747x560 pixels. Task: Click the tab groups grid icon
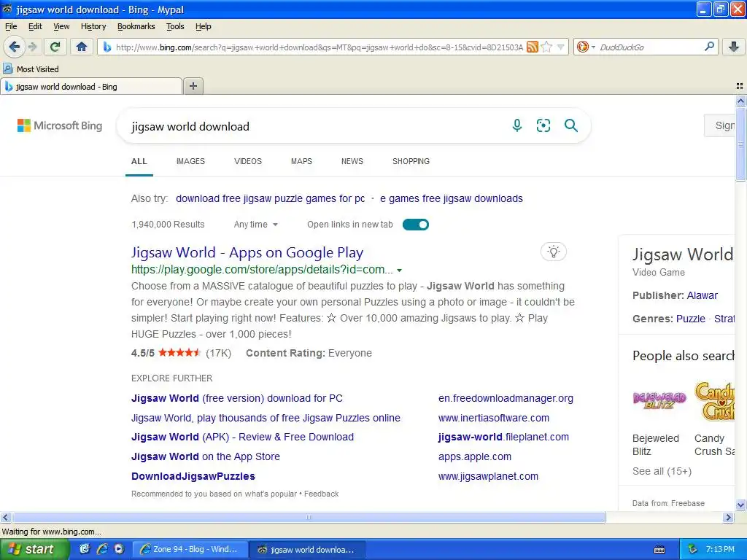point(740,86)
